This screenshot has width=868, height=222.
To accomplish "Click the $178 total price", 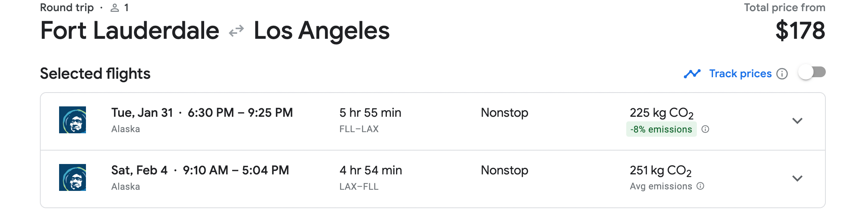I will click(800, 31).
